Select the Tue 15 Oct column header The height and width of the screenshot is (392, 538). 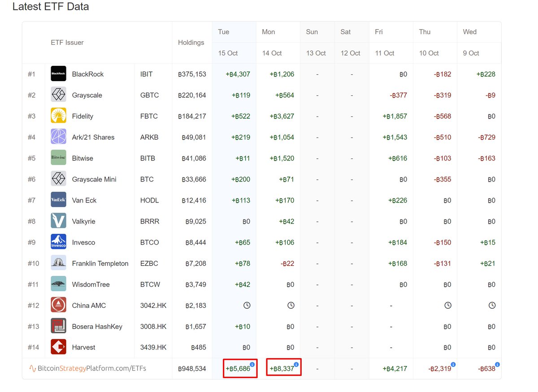234,43
